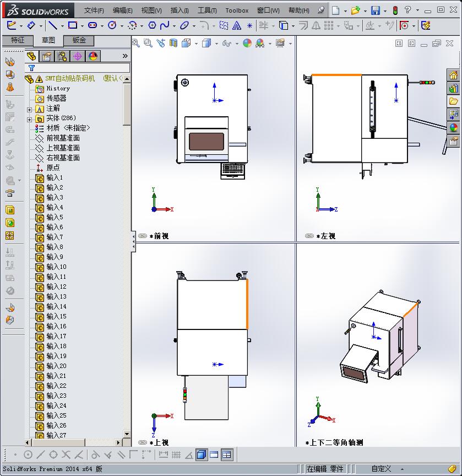
Task: Toggle view link icon beside *左视
Action: click(309, 236)
